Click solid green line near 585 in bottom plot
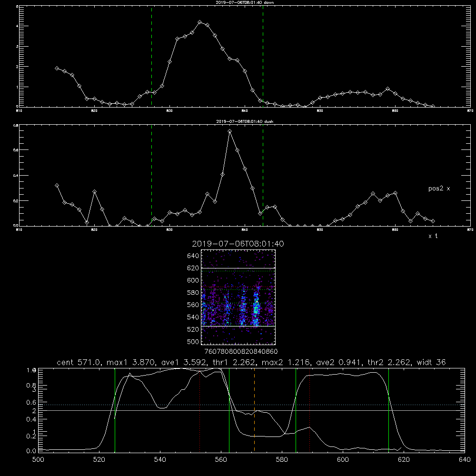Screen dimensions: 476x476 (x=296, y=410)
